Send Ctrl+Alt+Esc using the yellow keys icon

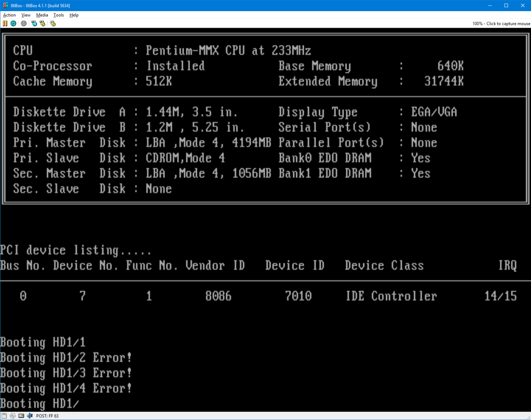[42, 23]
